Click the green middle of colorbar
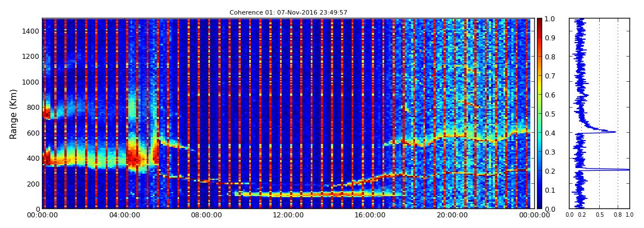Image resolution: width=644 pixels, height=228 pixels. coord(539,114)
